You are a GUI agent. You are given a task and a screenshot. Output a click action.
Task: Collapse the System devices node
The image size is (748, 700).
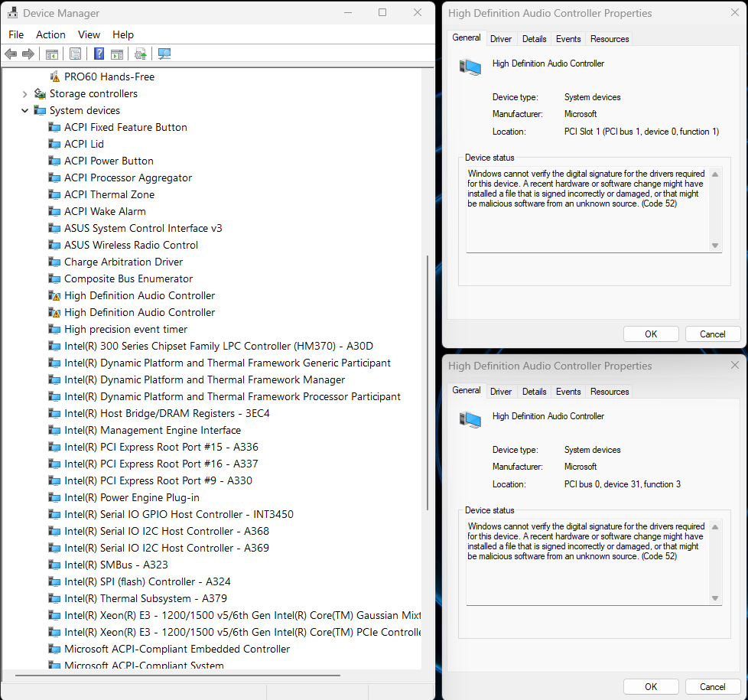click(x=24, y=111)
